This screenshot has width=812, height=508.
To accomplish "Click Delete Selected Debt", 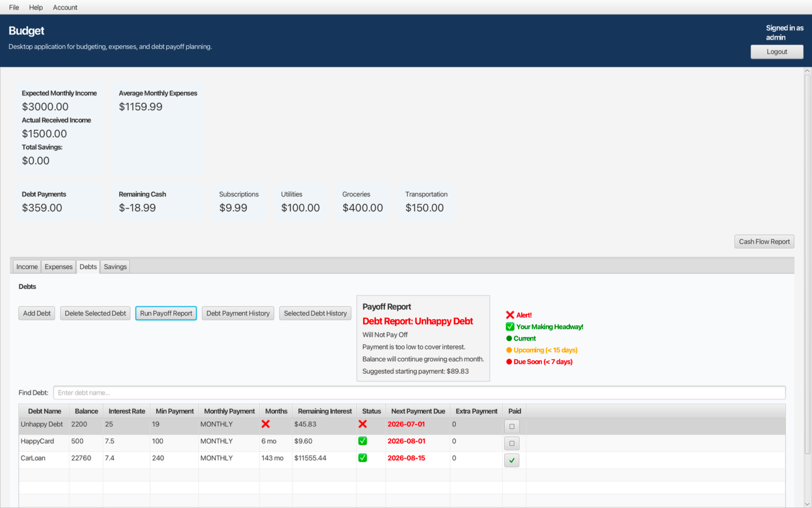I will [x=95, y=313].
